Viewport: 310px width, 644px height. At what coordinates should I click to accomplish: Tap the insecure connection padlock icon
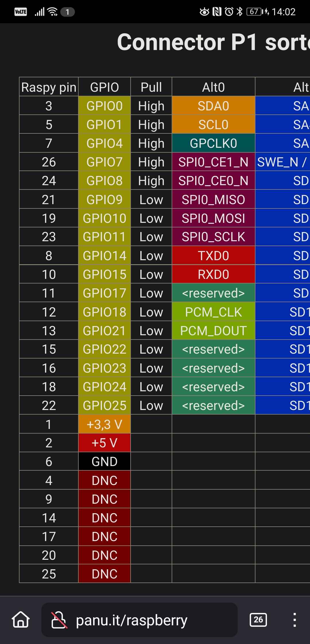(x=59, y=620)
